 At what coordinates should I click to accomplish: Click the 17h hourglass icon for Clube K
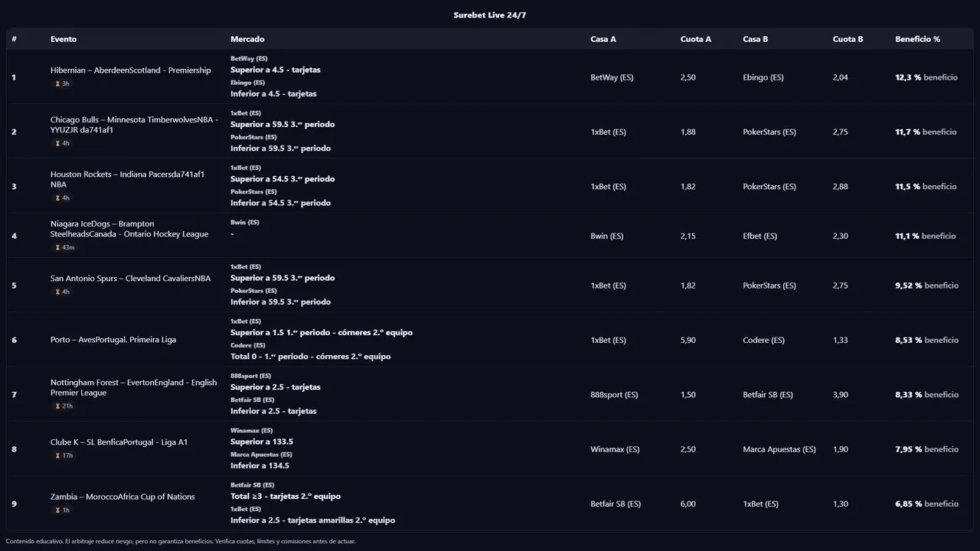pyautogui.click(x=57, y=456)
